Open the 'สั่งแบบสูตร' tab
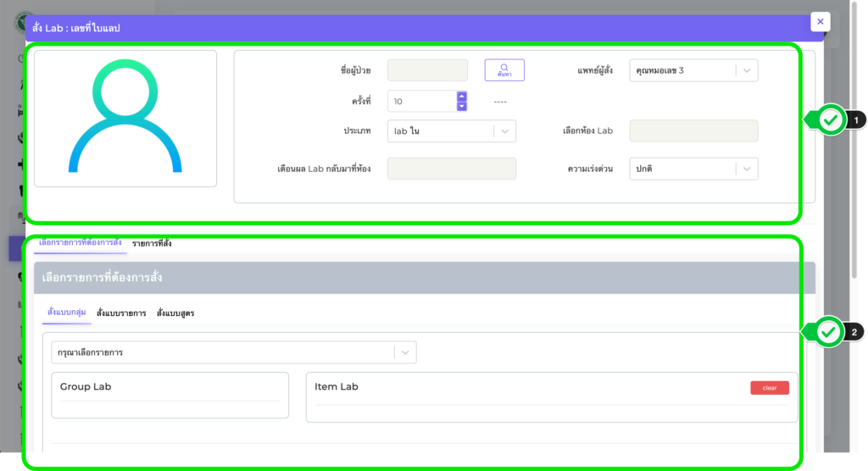The height and width of the screenshot is (471, 868). pos(175,313)
